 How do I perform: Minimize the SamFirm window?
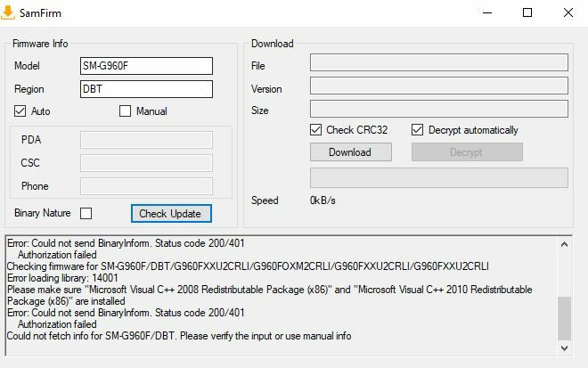[x=487, y=12]
